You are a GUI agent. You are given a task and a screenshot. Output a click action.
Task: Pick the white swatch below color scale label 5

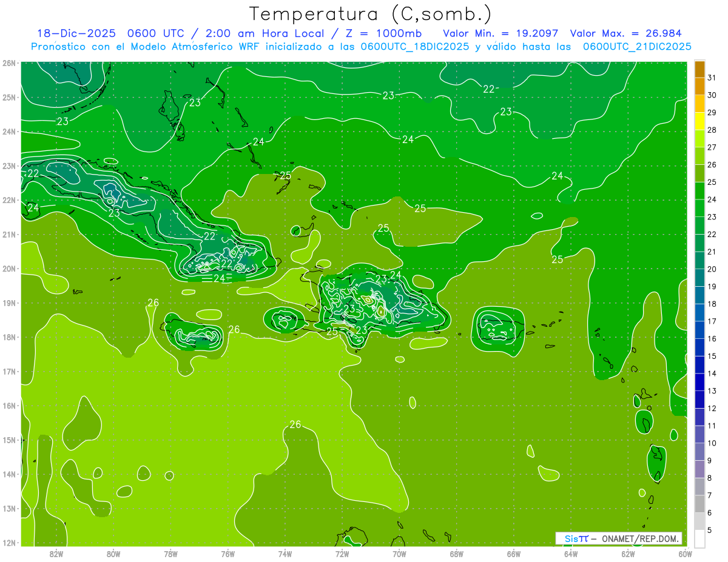(x=699, y=539)
